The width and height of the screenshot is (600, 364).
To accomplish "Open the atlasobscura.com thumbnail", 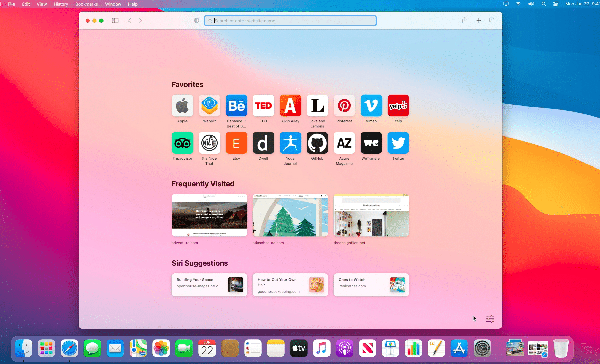I will tap(290, 215).
